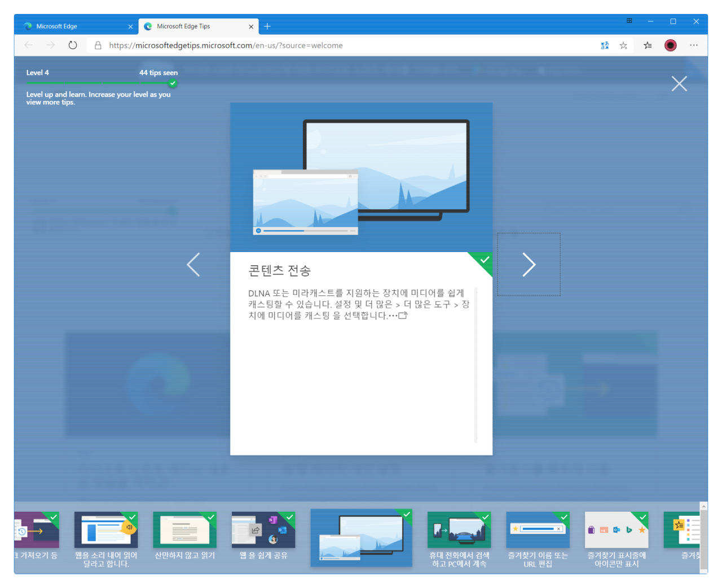
Task: Close the tips overlay with X
Action: [679, 83]
